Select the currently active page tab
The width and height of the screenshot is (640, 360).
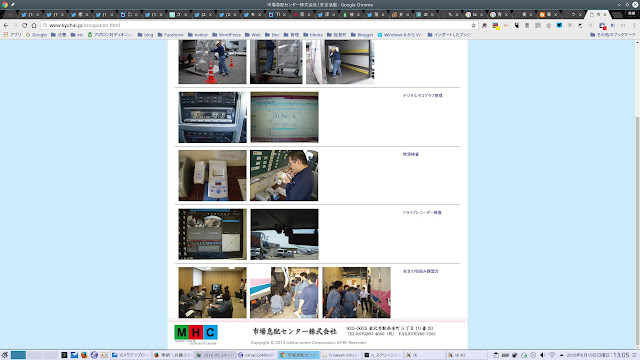[598, 15]
